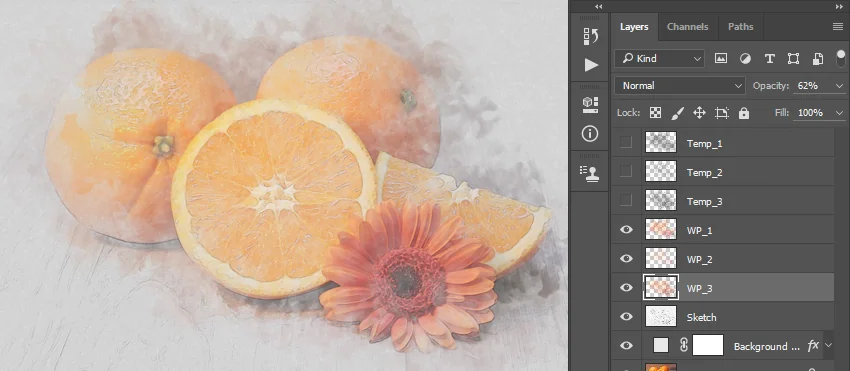Filter layers by shape layer icon
Image resolution: width=850 pixels, height=371 pixels.
(793, 59)
